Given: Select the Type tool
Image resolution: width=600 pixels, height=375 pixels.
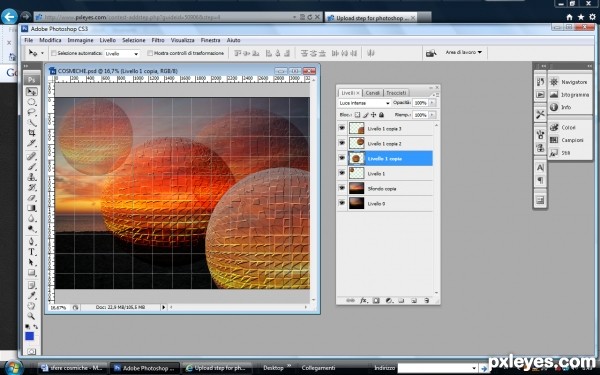Looking at the screenshot, I should (x=31, y=252).
